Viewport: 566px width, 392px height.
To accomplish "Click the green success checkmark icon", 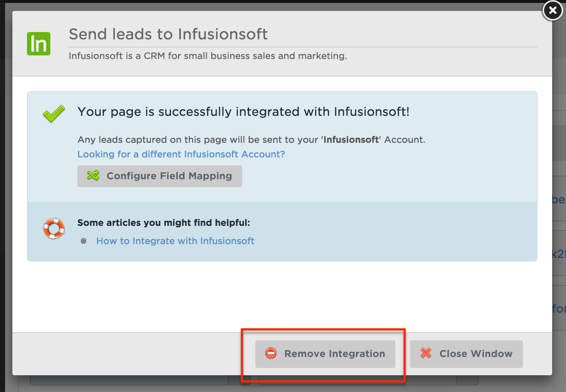I will (54, 114).
